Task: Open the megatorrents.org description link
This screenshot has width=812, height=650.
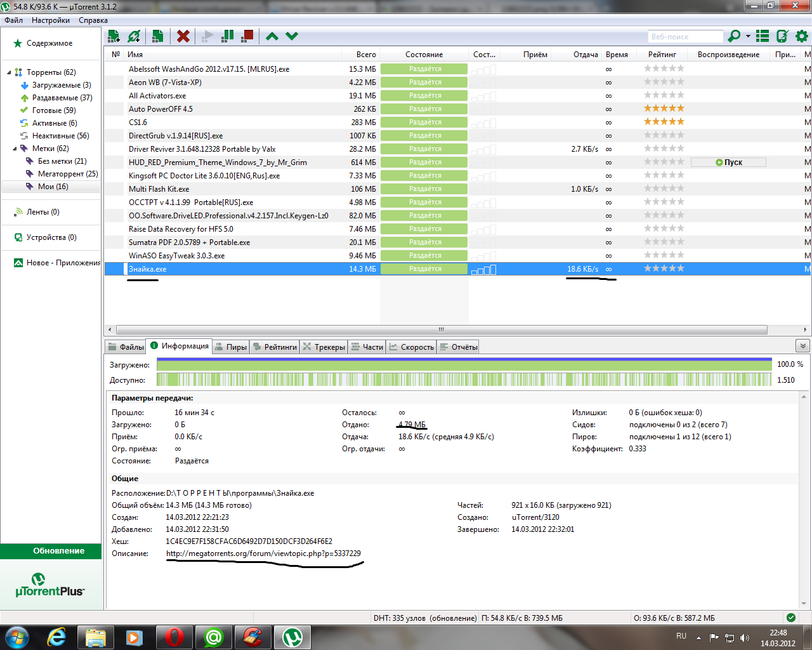Action: tap(263, 554)
